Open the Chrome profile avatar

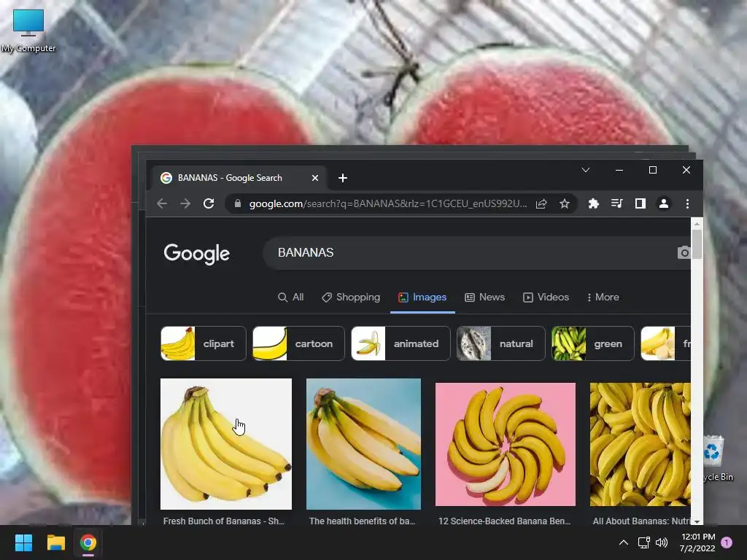coord(664,204)
